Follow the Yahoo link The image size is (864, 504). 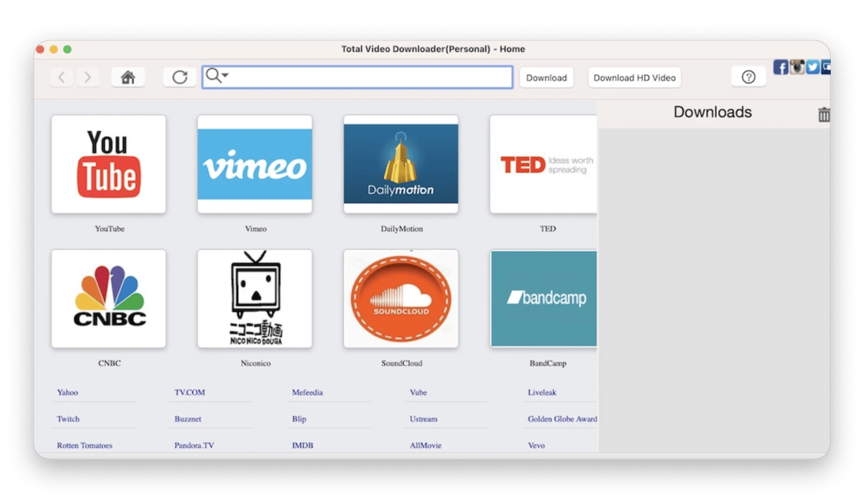coord(68,392)
